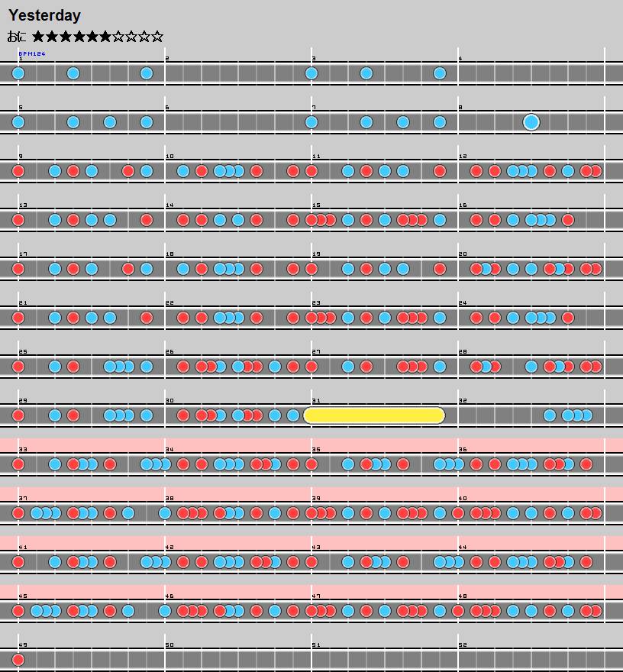Click the last empty difficulty star
This screenshot has height=672, width=623.
pyautogui.click(x=157, y=36)
